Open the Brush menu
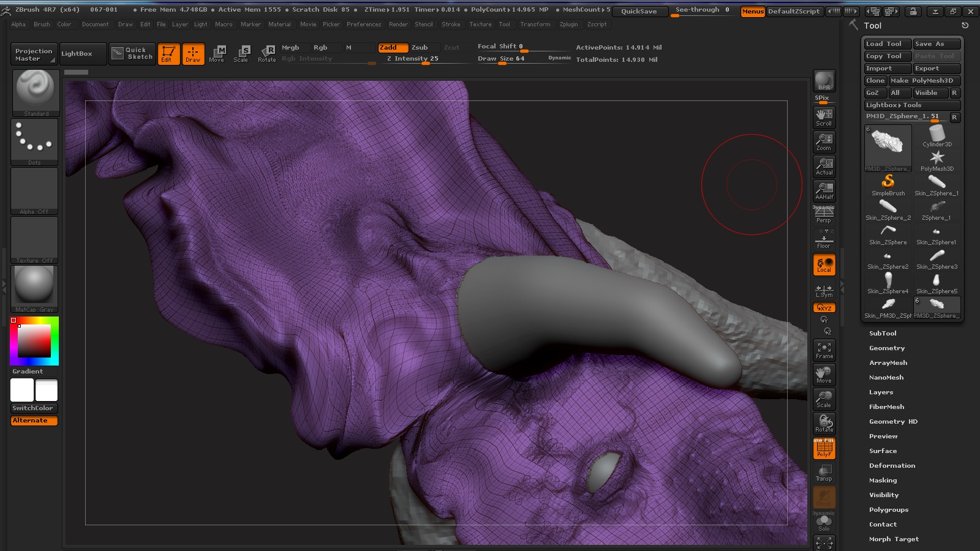980x551 pixels. click(x=42, y=24)
